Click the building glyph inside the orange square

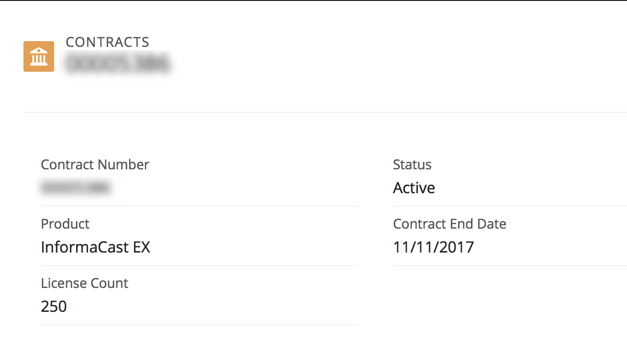pos(39,56)
